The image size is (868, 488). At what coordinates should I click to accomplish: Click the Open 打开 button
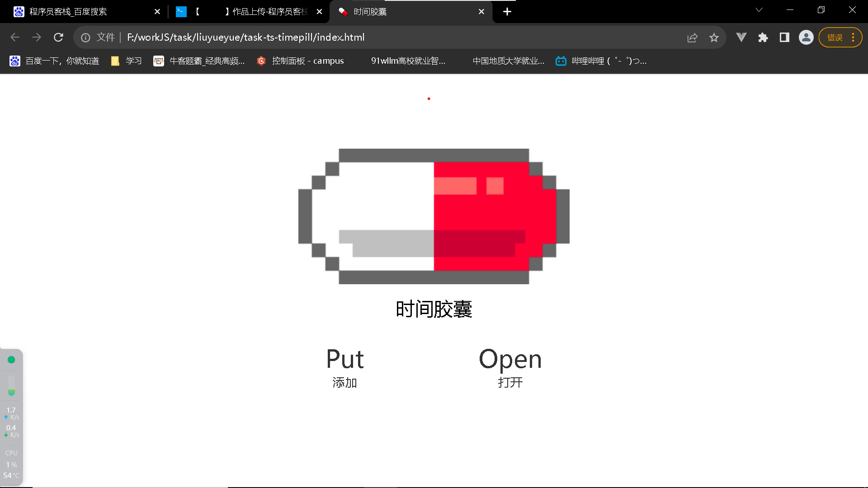[x=509, y=366]
